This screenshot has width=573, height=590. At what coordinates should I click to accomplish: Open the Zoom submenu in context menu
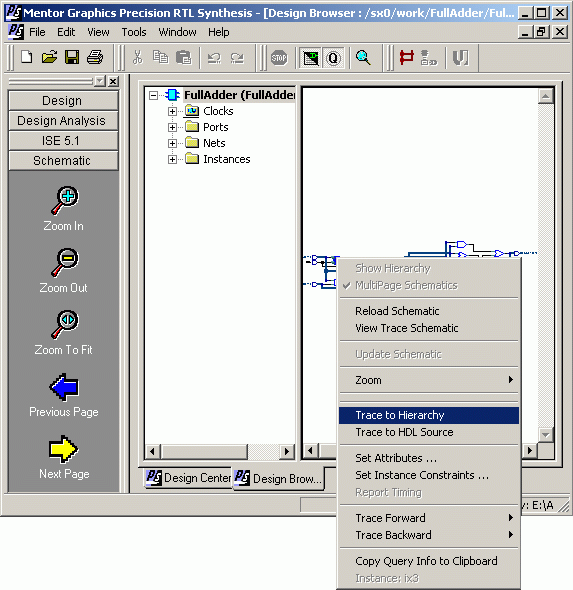[429, 380]
